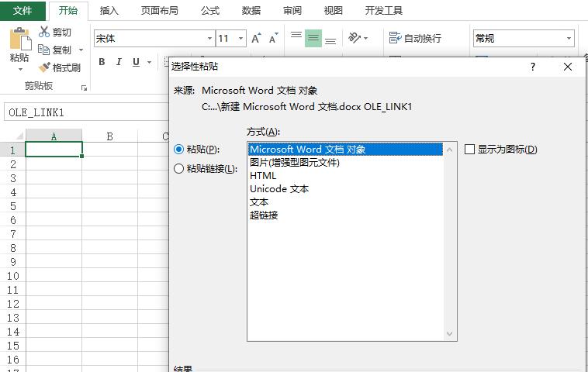Open the 文件 tab
588x372 pixels.
click(22, 11)
